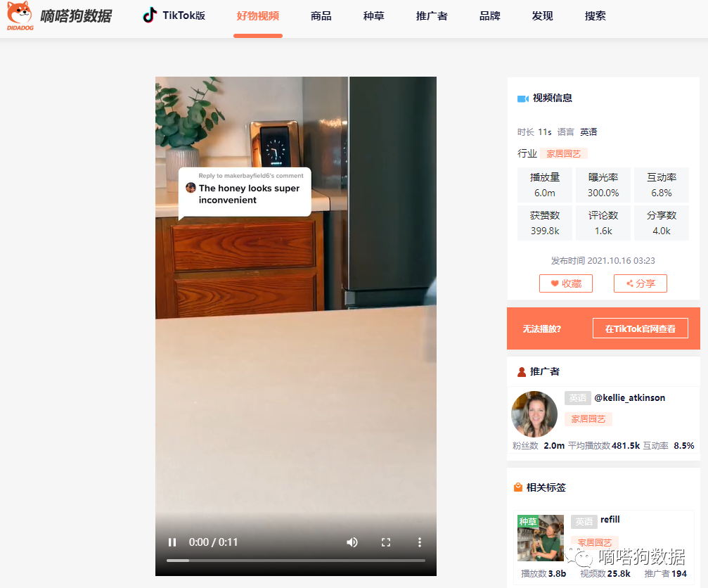Image resolution: width=708 pixels, height=588 pixels.
Task: Toggle fullscreen mode on the video player
Action: tap(386, 542)
